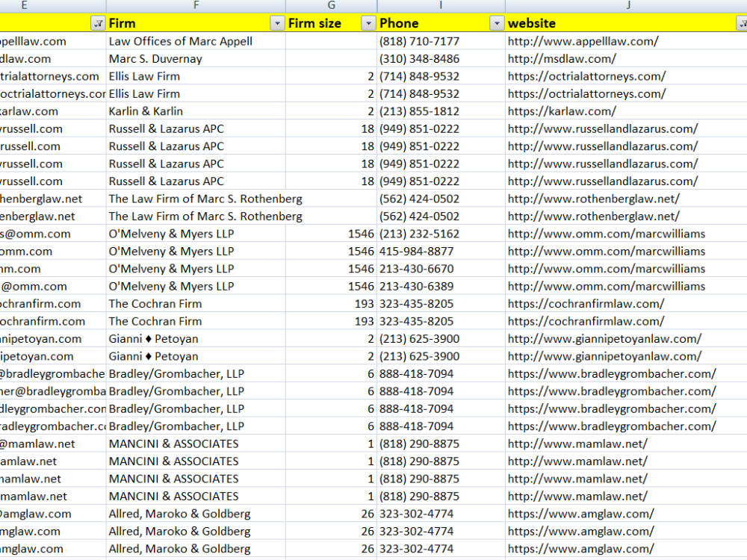Select cell 'Law Offices of Marc Appell'
The image size is (747, 560).
tap(196, 41)
